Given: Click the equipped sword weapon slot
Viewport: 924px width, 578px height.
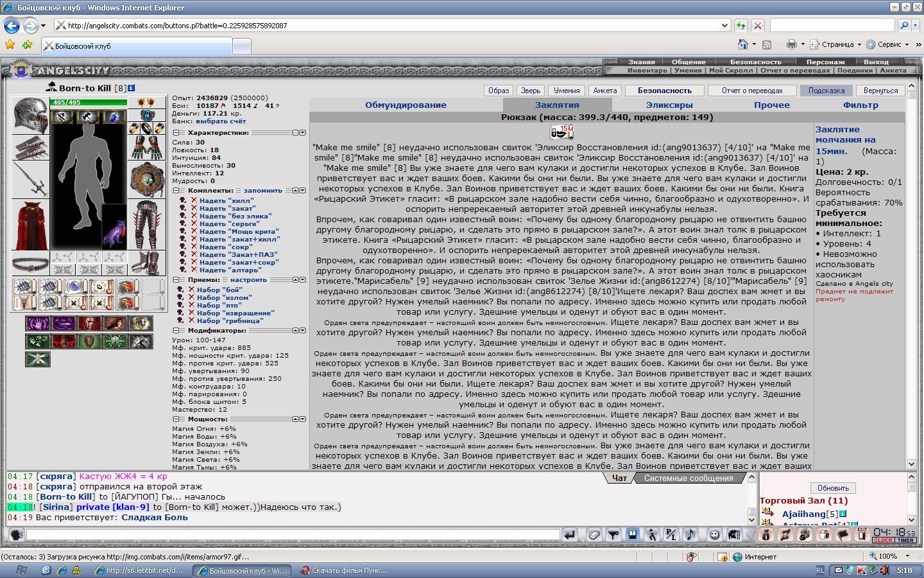Looking at the screenshot, I should pos(31,180).
